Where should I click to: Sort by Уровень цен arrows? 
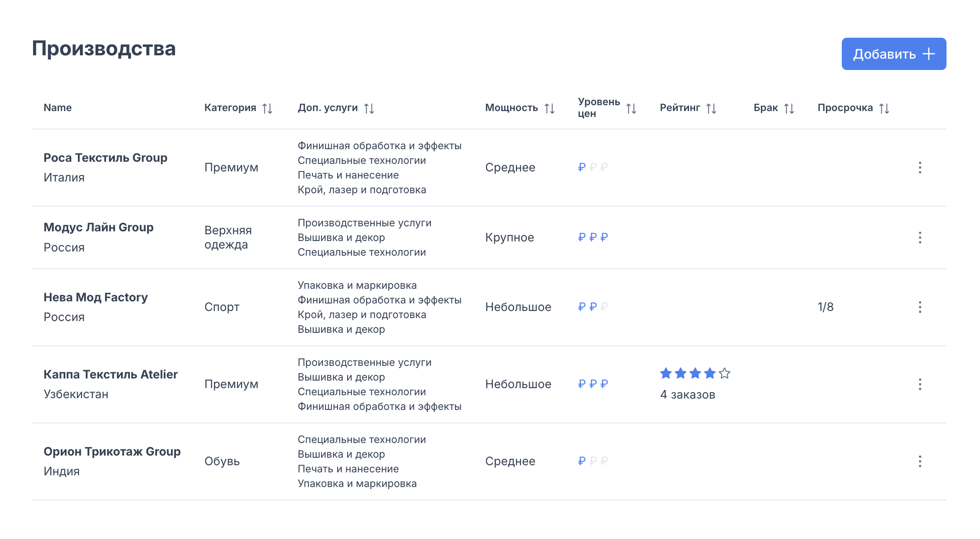(631, 109)
